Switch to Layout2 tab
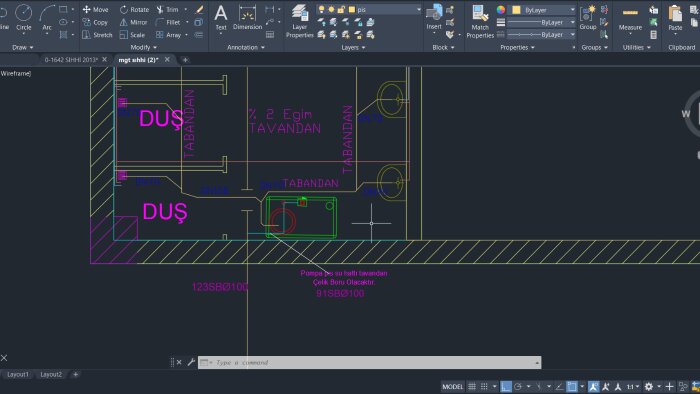 pos(51,374)
